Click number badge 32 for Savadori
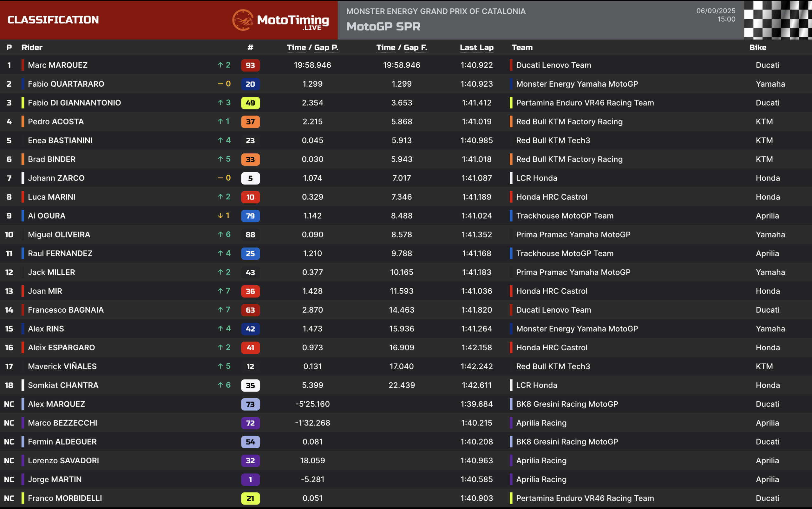 coord(250,461)
